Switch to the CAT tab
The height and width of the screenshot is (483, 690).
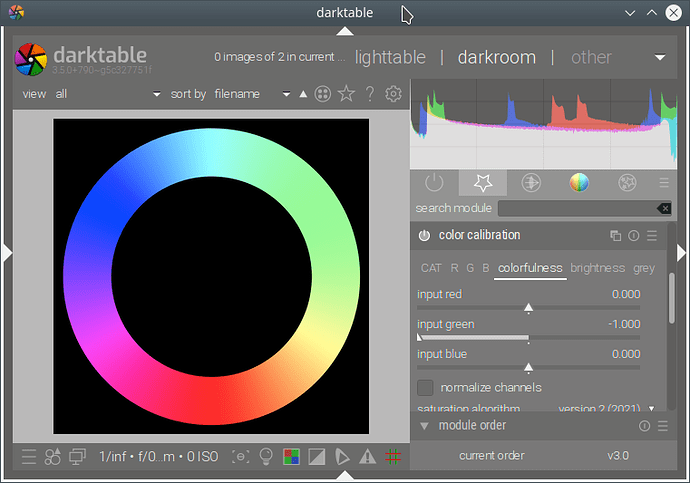[431, 268]
